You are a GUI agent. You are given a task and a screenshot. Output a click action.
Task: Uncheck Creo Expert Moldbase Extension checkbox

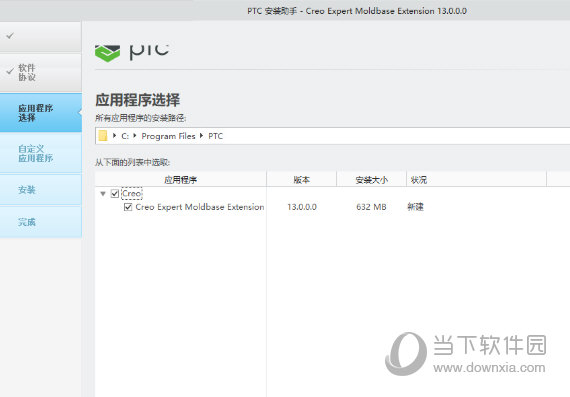click(x=128, y=207)
